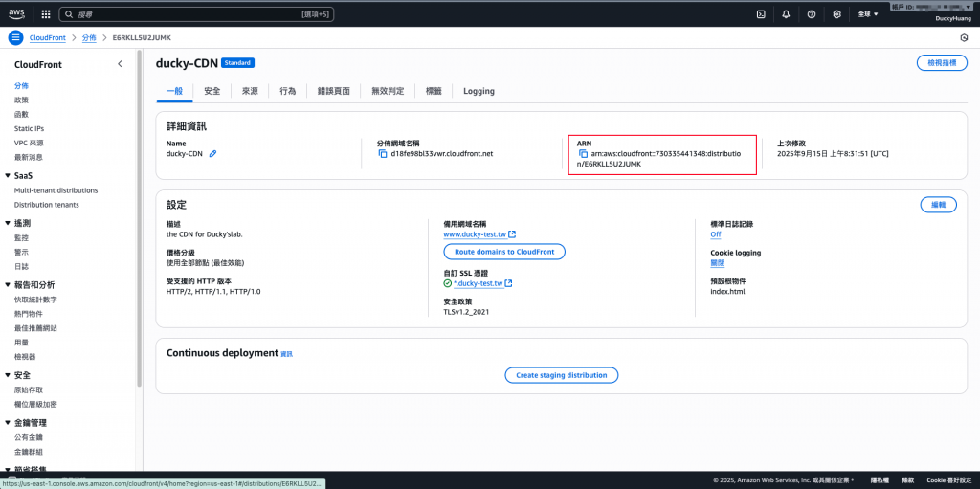Open the AWS home logo

[x=16, y=13]
